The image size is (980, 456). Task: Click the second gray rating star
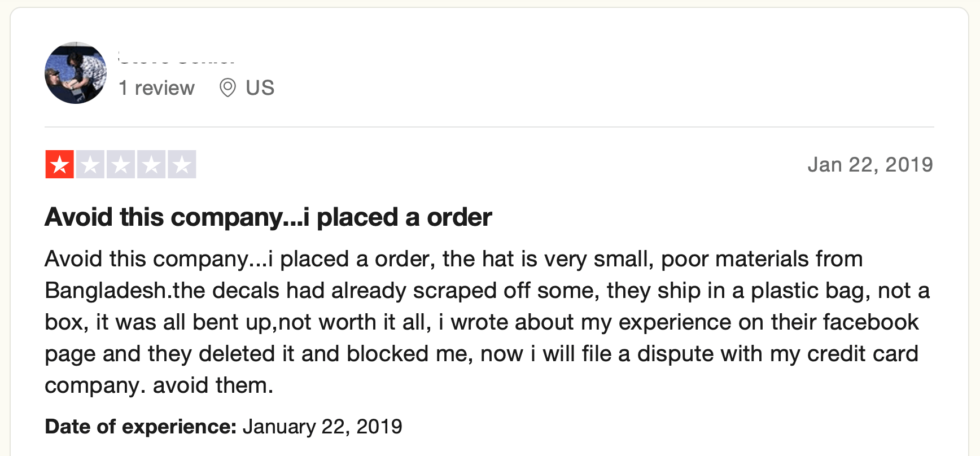pos(90,165)
